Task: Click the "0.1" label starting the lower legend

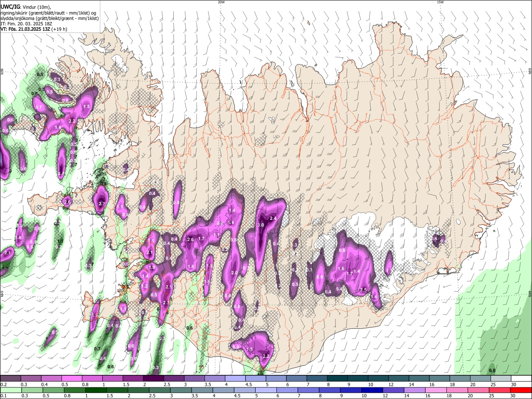Action: [x=3, y=396]
